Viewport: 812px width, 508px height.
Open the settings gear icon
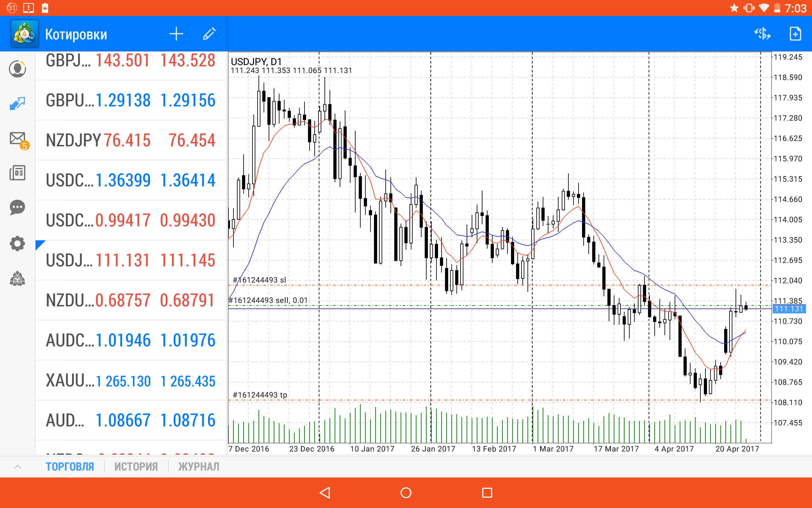coord(17,243)
